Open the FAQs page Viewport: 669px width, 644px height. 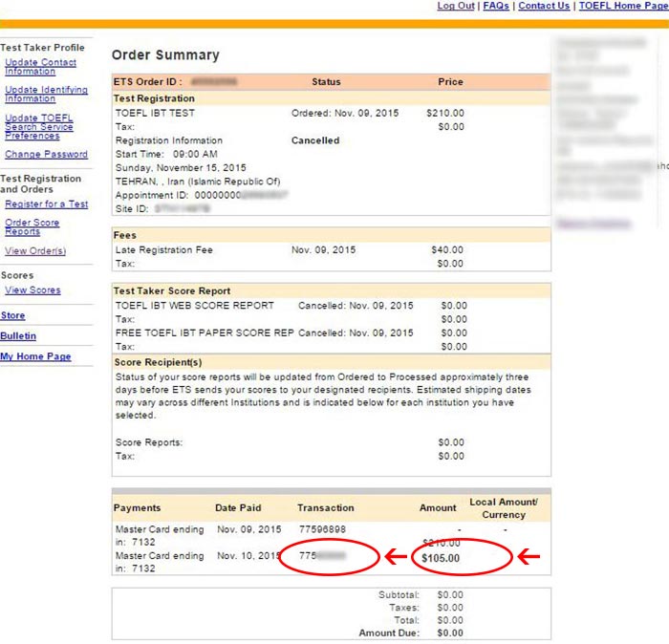tap(496, 6)
